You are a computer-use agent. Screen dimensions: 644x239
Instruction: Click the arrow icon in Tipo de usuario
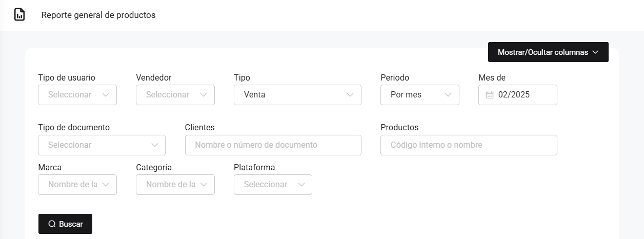106,95
